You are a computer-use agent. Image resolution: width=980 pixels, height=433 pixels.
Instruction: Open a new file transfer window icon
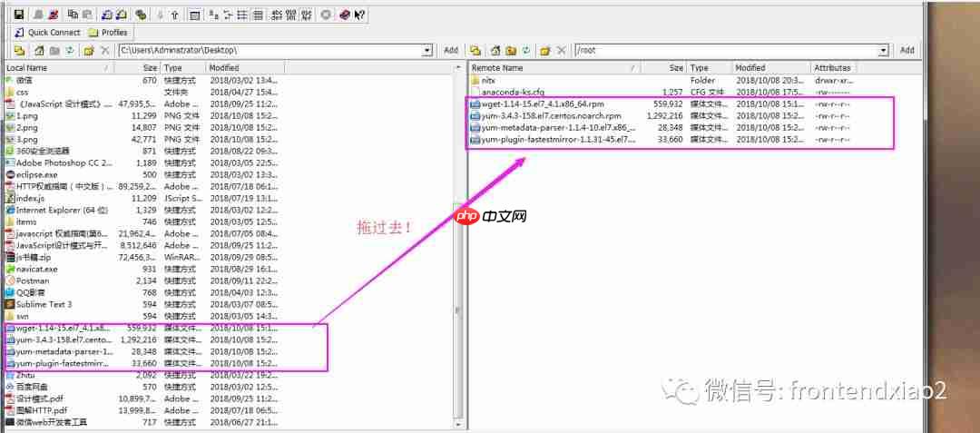tap(122, 15)
